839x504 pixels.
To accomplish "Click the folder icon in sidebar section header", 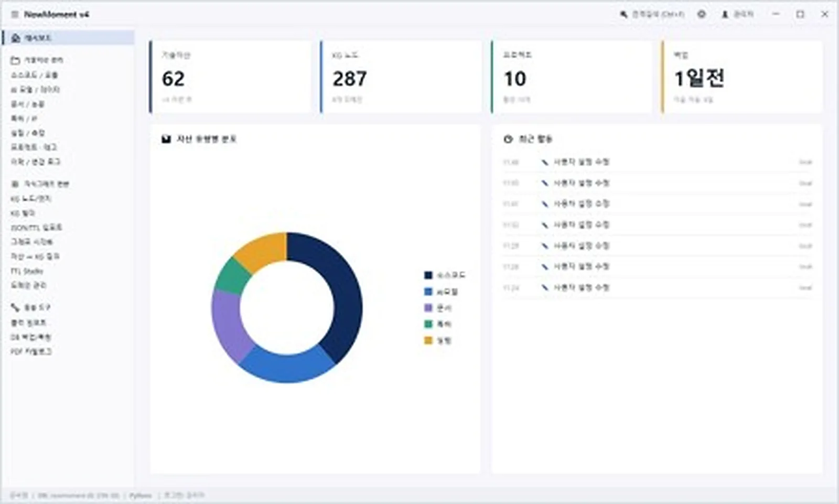I will tap(15, 60).
